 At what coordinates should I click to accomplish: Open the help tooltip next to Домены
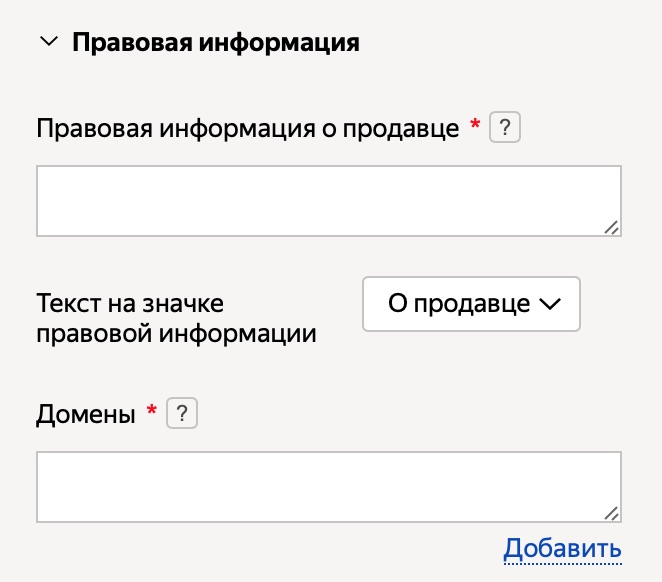pos(182,413)
